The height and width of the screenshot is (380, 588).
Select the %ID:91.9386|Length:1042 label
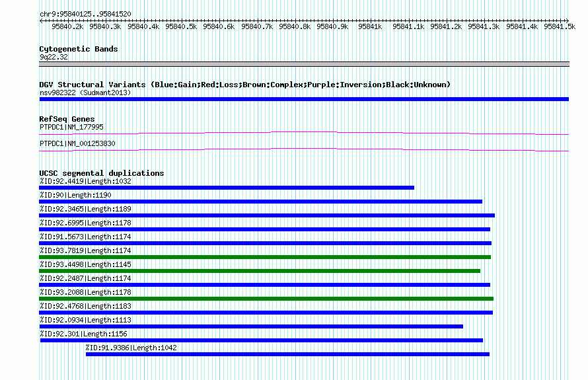coord(131,348)
